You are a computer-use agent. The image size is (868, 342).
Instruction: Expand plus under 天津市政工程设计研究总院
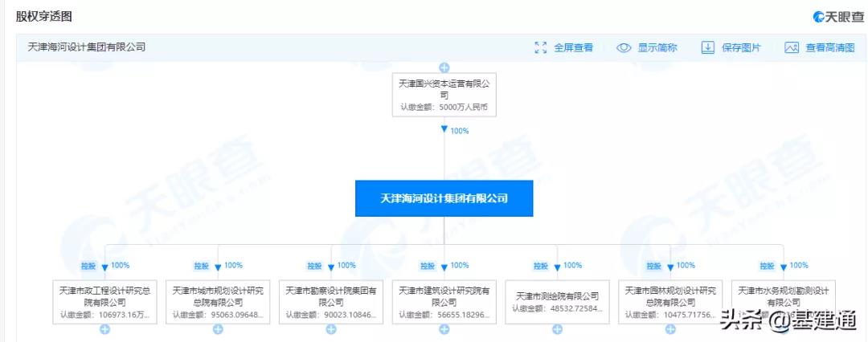pos(104,329)
